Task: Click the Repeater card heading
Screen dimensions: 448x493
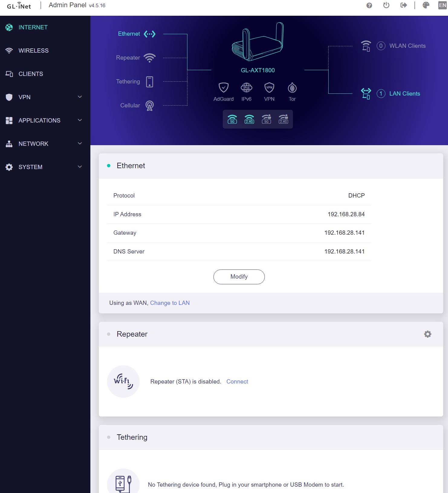Action: click(132, 334)
